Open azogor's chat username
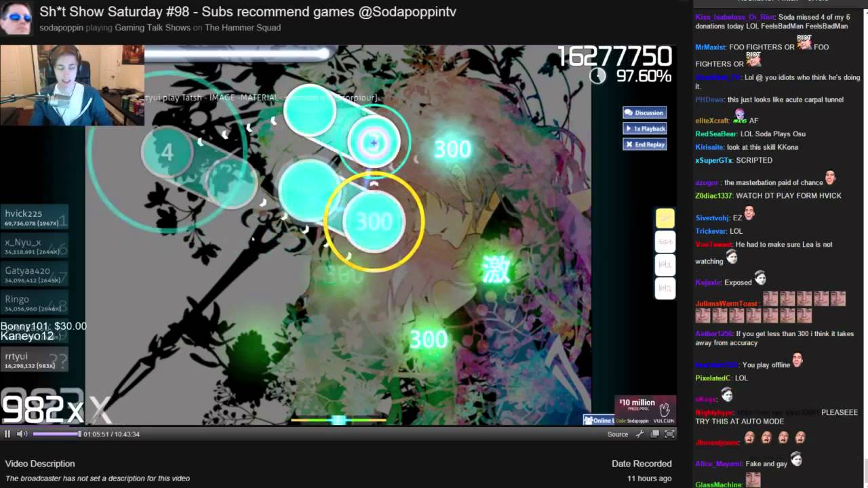The width and height of the screenshot is (868, 488). (707, 183)
